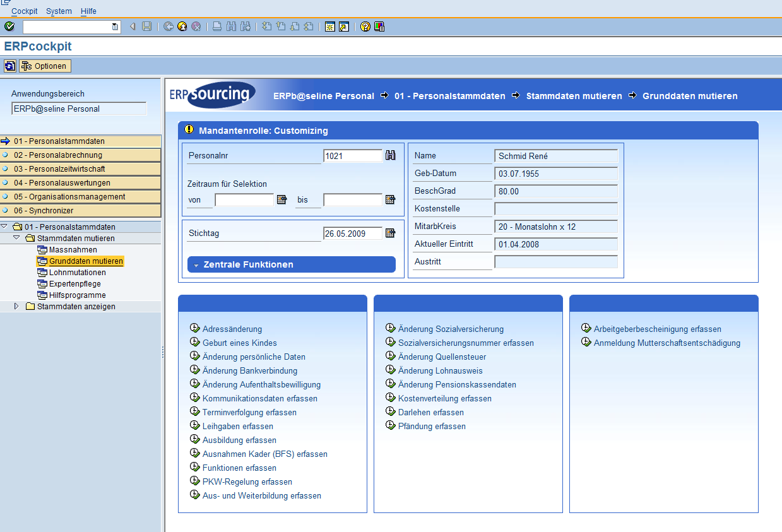Select 04 - Personalauswertungen in the navigation
Viewport: 782px width, 532px height.
tap(81, 183)
